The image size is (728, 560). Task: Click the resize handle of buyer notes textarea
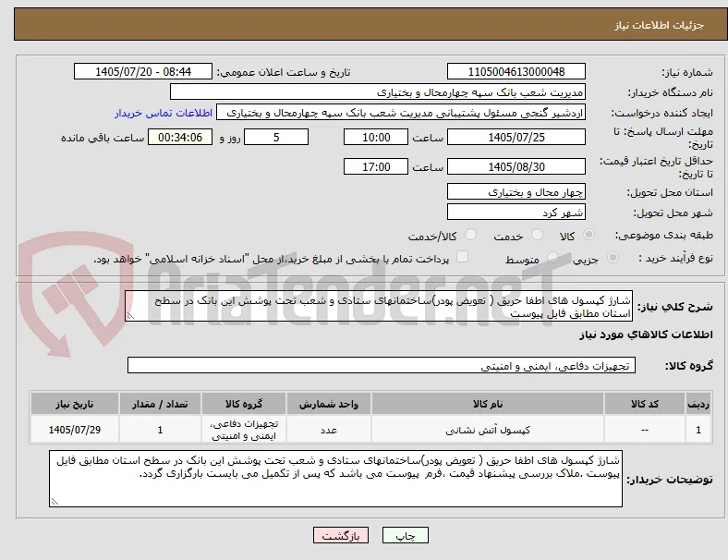tap(55, 502)
